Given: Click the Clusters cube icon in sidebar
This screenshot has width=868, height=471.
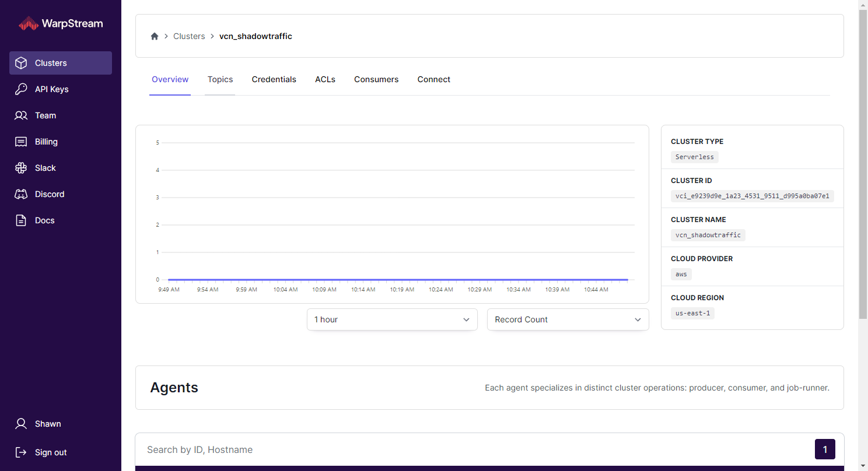Looking at the screenshot, I should tap(21, 63).
